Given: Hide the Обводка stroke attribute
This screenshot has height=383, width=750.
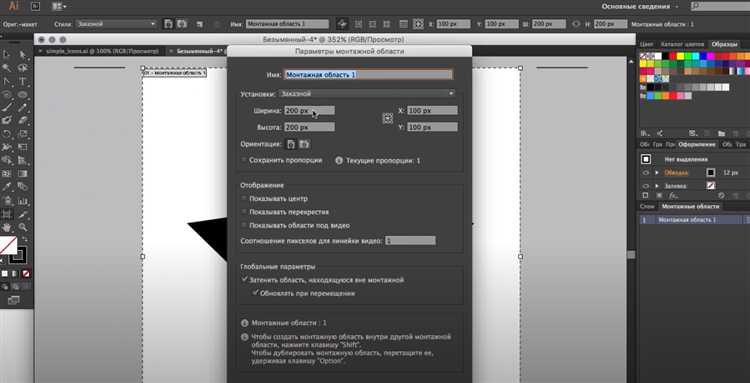Looking at the screenshot, I should (645, 173).
